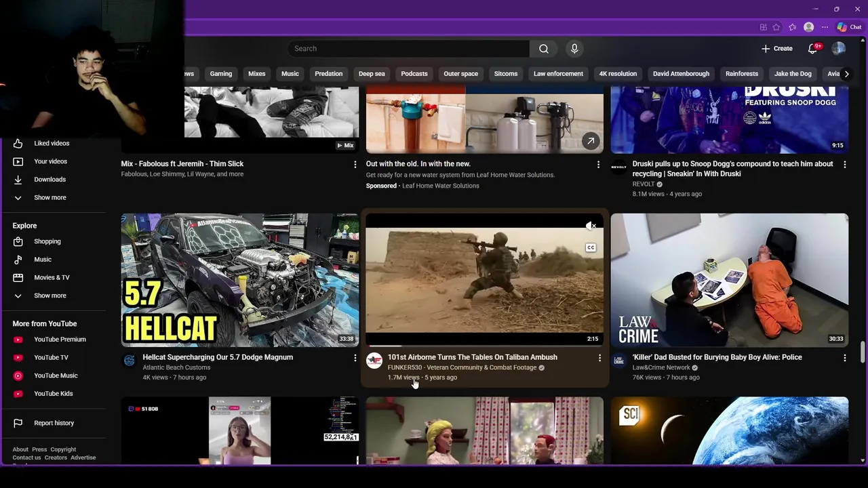Open Movies & TV in Explore
The image size is (868, 488).
tap(53, 278)
